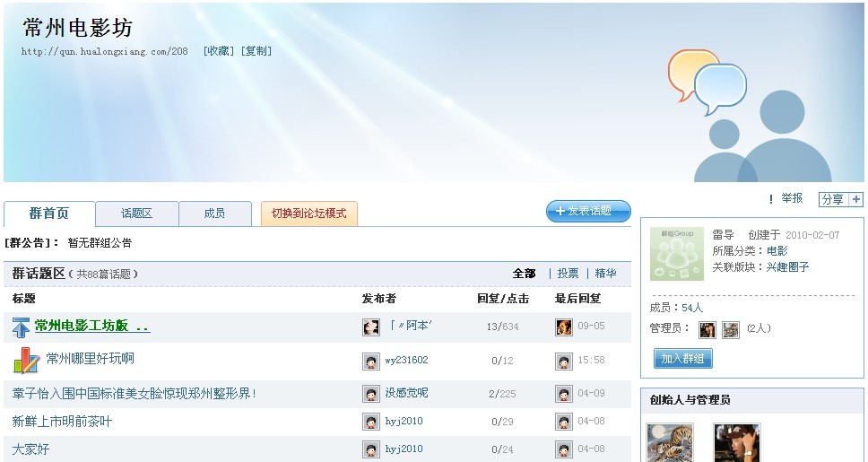
Task: Open the 成员 tab
Action: pos(214,214)
